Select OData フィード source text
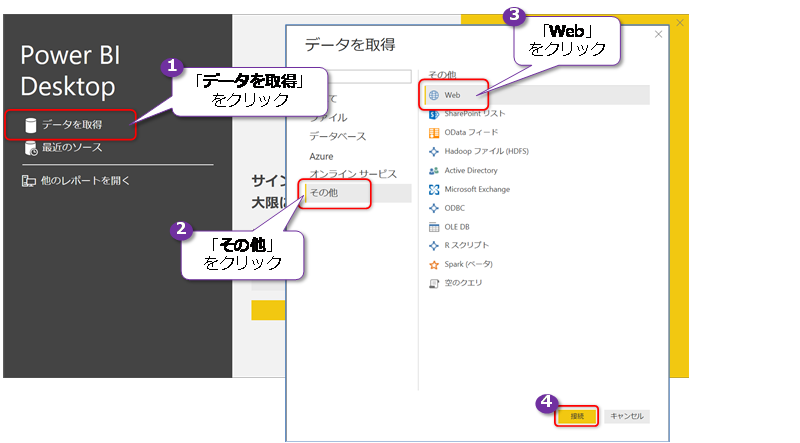The image size is (800, 443). click(x=471, y=133)
